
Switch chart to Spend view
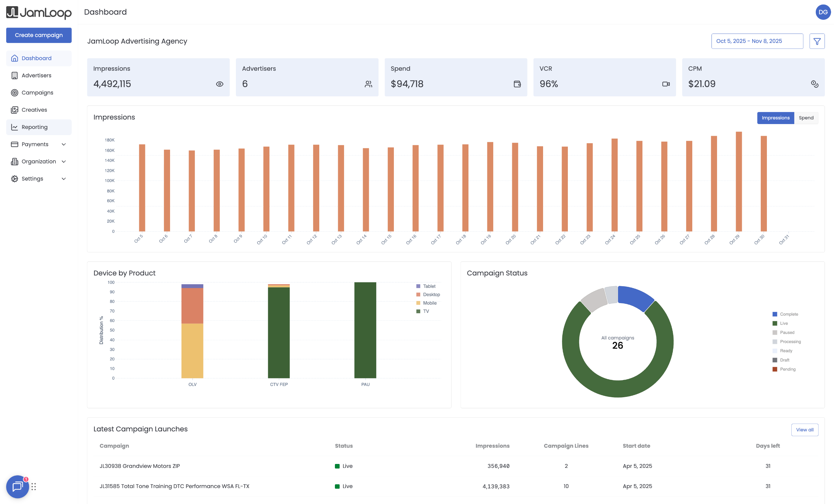pyautogui.click(x=806, y=118)
